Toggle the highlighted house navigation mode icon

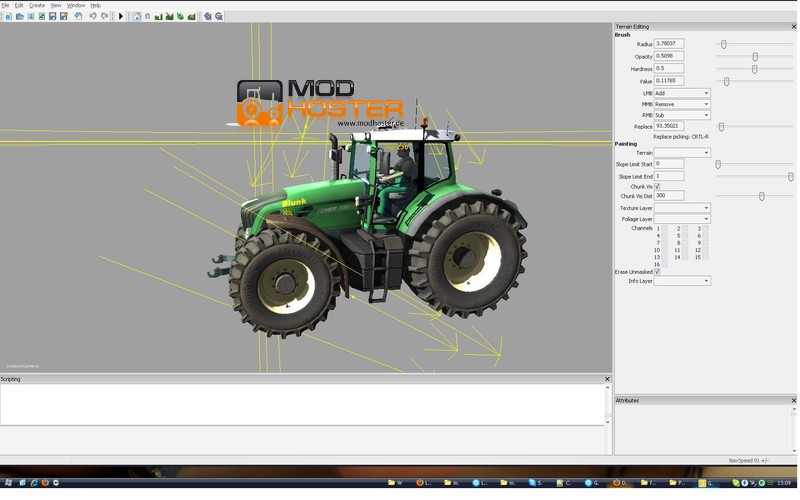pyautogui.click(x=137, y=16)
